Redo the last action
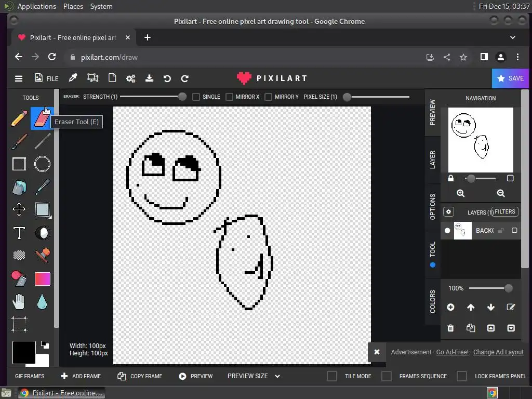This screenshot has height=399, width=532. pos(185,79)
